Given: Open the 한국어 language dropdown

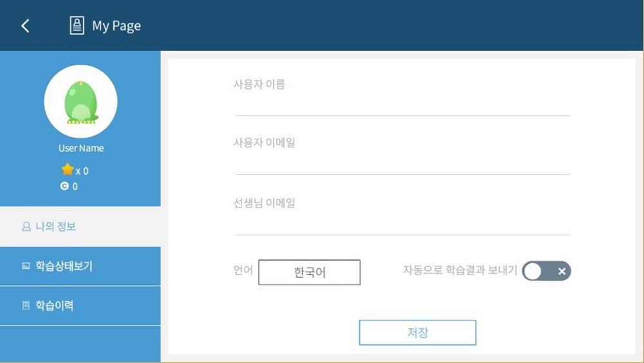Looking at the screenshot, I should point(309,272).
